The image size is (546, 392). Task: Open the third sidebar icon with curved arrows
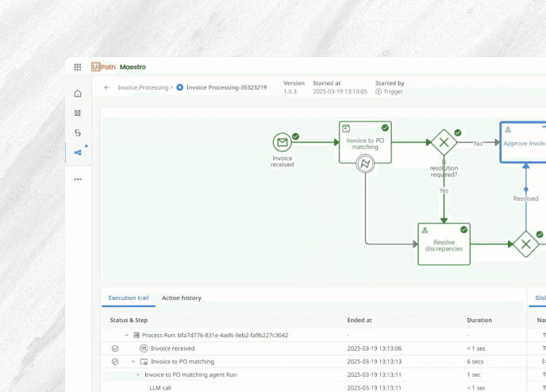78,133
